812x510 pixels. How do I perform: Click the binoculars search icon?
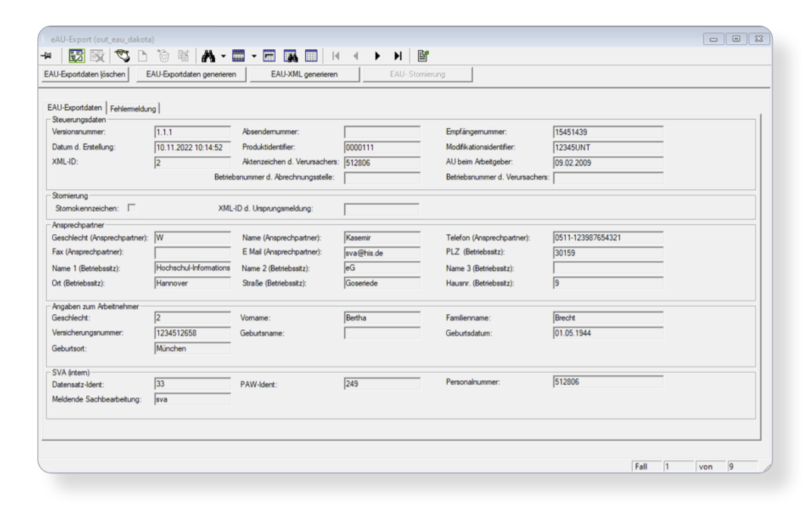(x=208, y=56)
